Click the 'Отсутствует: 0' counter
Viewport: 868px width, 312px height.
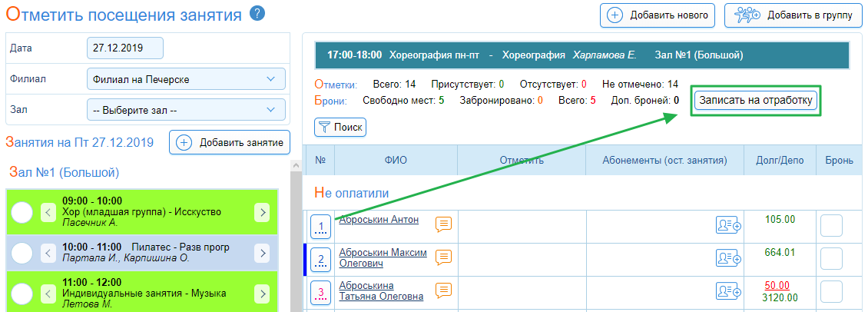(553, 85)
